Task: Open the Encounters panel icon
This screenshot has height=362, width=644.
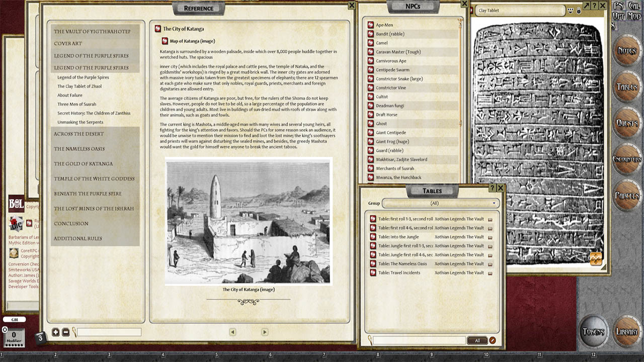Action: tap(626, 158)
